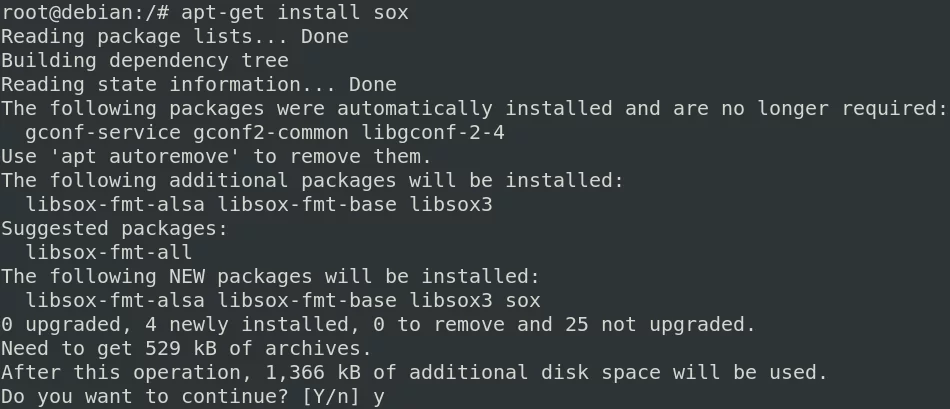Click libsox-fmt-alsa under additional packages
The height and width of the screenshot is (409, 950).
(115, 205)
